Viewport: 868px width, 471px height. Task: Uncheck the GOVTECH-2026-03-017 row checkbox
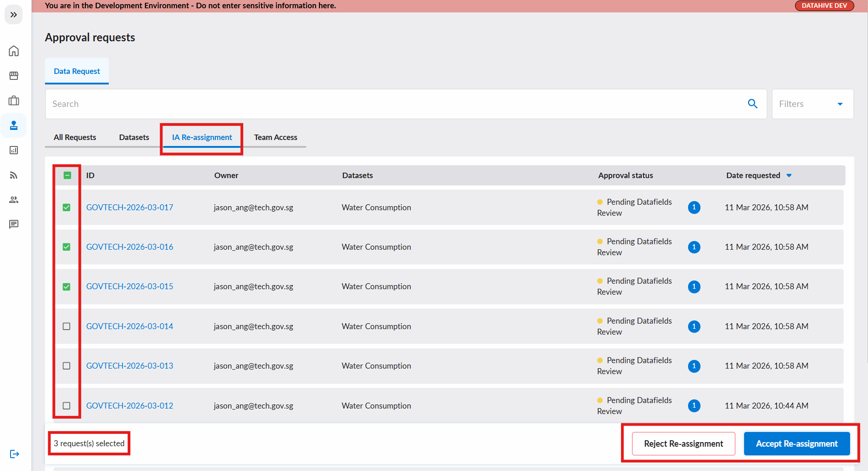click(67, 207)
